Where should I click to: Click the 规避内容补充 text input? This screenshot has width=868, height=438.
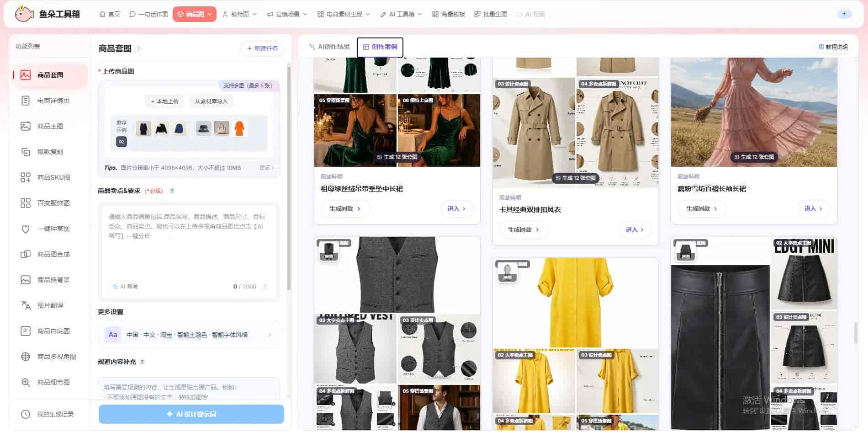[x=189, y=390]
